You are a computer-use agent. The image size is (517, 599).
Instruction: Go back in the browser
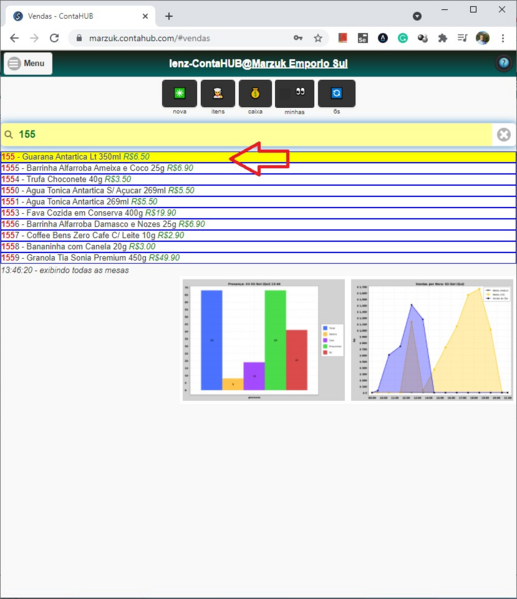(x=14, y=38)
